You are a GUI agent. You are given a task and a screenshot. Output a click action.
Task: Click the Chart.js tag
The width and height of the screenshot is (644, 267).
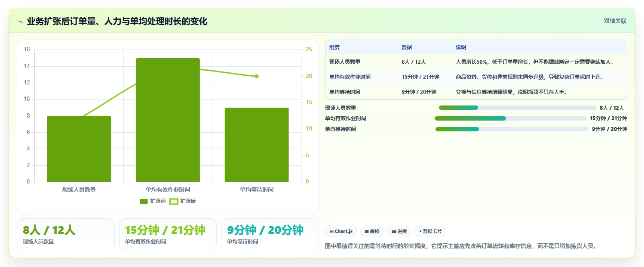341,231
